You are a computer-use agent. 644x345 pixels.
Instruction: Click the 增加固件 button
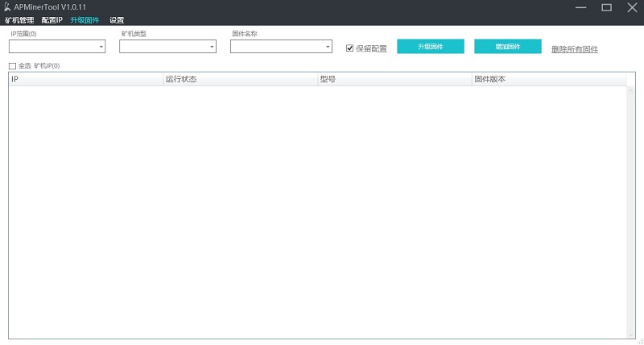coord(507,47)
